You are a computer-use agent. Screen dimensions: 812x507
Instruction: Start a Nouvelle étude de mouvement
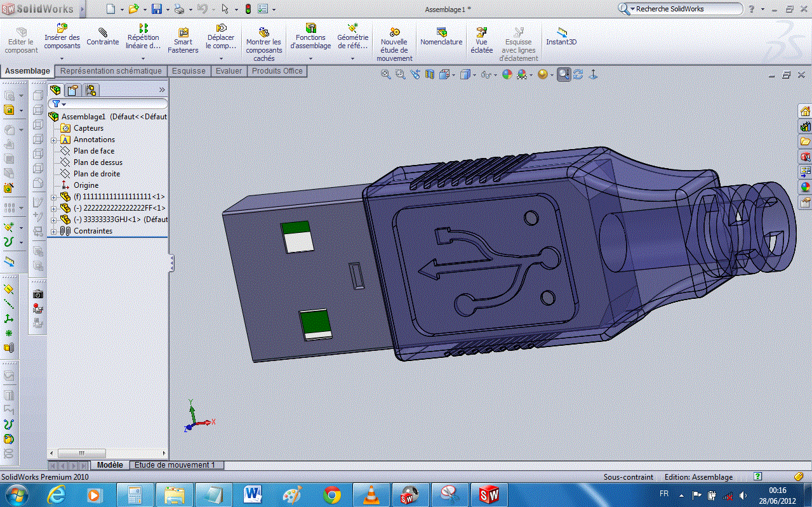coord(394,44)
